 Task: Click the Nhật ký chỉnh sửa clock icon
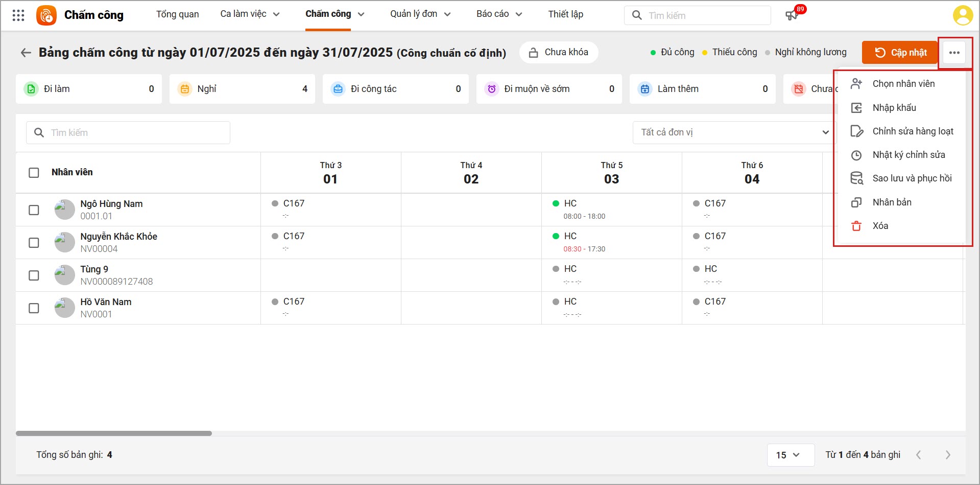(x=856, y=155)
